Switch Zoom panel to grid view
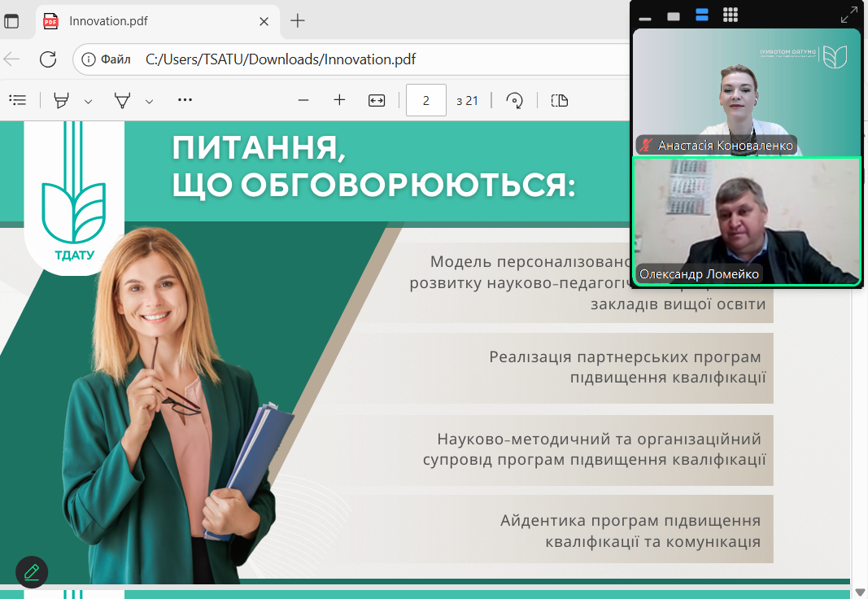Viewport: 868px width, 599px height. 731,15
